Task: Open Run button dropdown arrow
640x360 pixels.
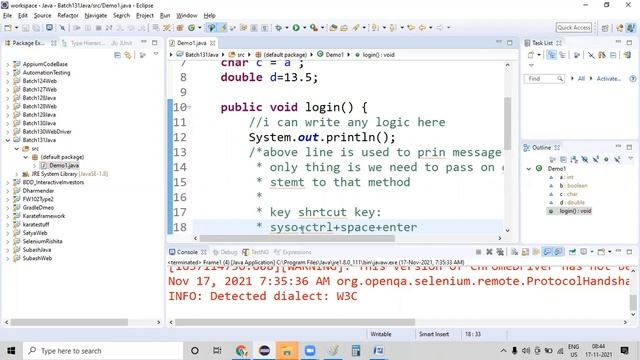Action: [x=304, y=28]
